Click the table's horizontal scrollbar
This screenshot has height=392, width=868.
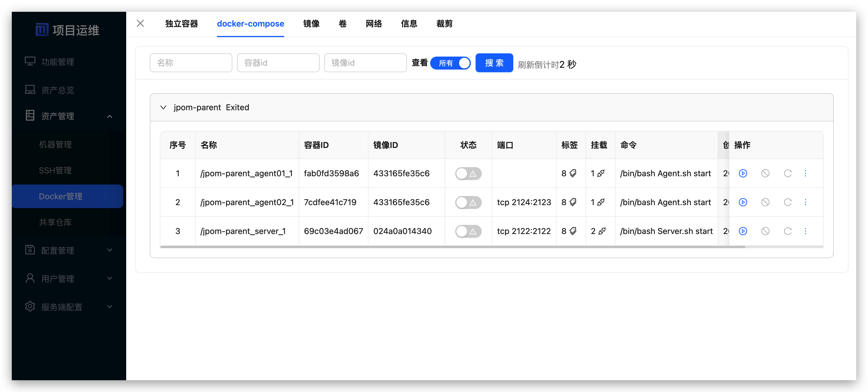click(x=451, y=247)
